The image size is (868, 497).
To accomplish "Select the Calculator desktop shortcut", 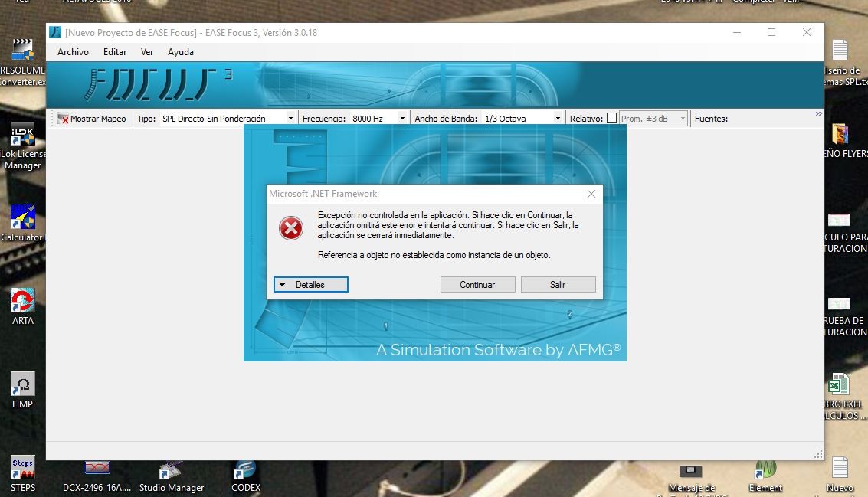I will 22,223.
